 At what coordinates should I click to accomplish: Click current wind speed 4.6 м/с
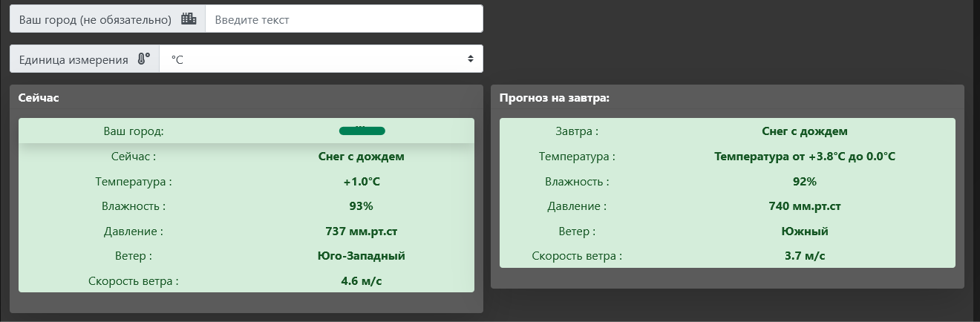pos(362,280)
